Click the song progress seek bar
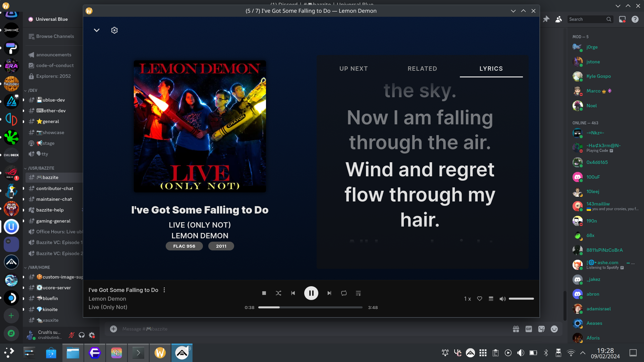The image size is (644, 362). (x=310, y=307)
